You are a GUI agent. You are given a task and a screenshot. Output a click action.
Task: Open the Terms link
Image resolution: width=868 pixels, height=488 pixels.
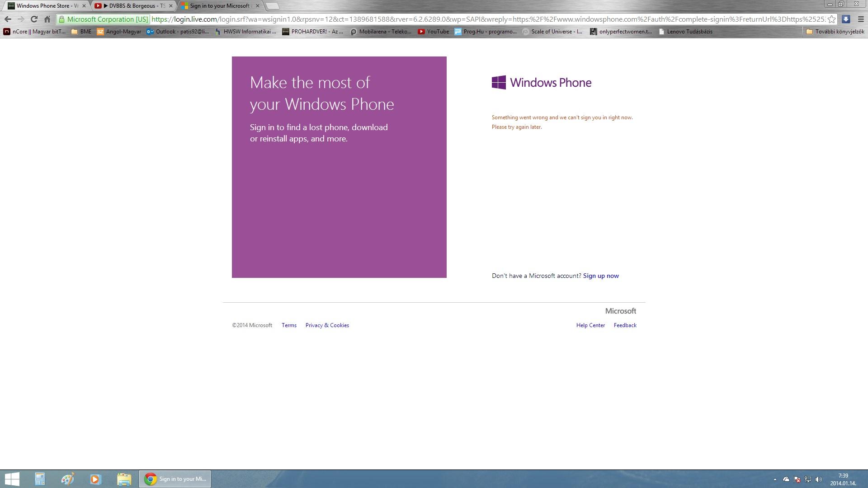(289, 325)
